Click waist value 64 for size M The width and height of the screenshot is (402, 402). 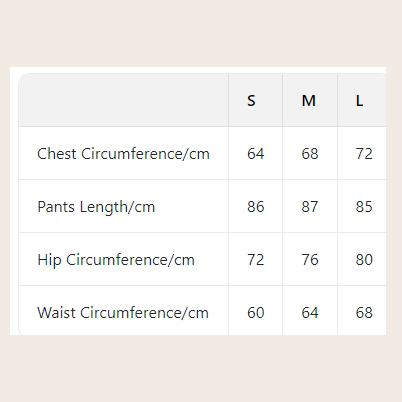point(310,313)
